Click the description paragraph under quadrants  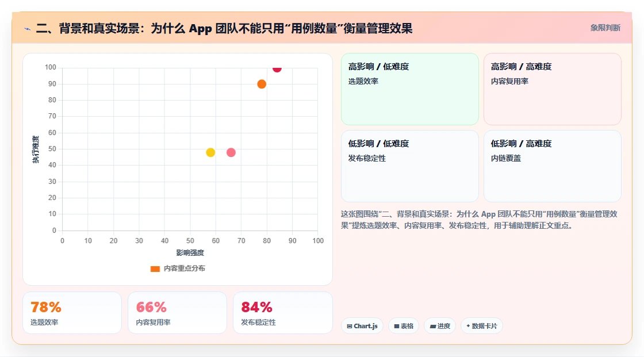pos(479,220)
